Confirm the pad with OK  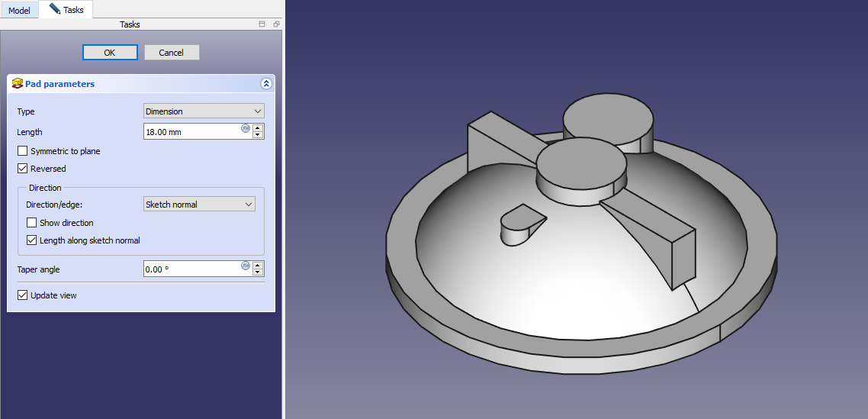pos(110,53)
